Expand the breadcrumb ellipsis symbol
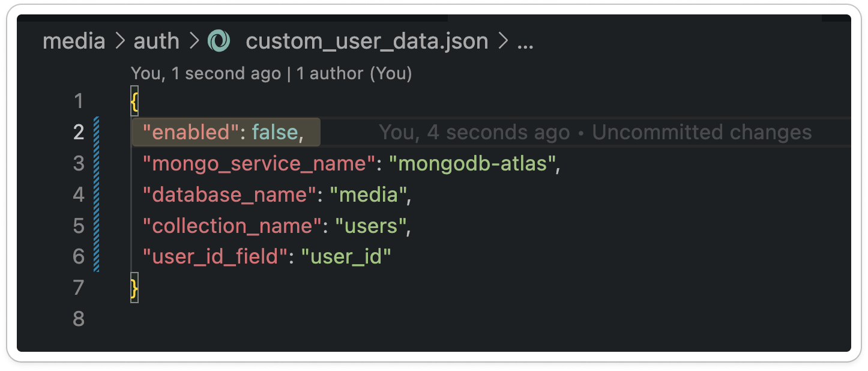This screenshot has width=868, height=371. click(525, 41)
